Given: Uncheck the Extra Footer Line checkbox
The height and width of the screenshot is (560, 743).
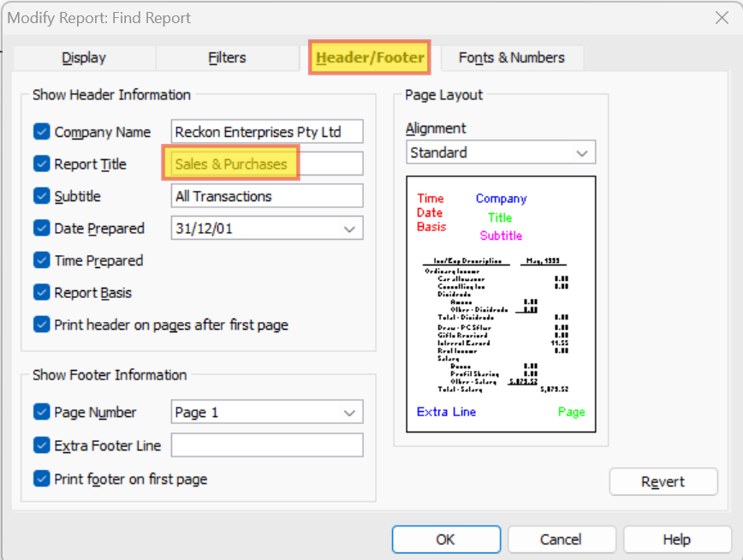Looking at the screenshot, I should pyautogui.click(x=42, y=445).
